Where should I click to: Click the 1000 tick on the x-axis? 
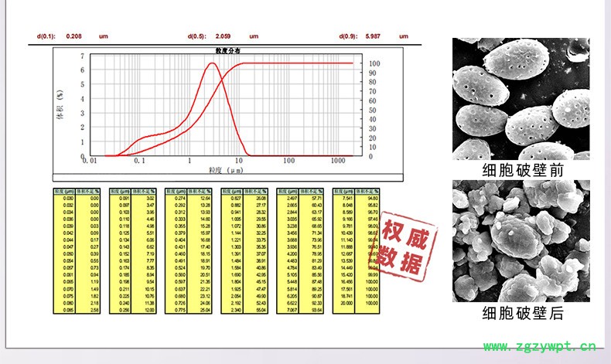tap(337, 161)
